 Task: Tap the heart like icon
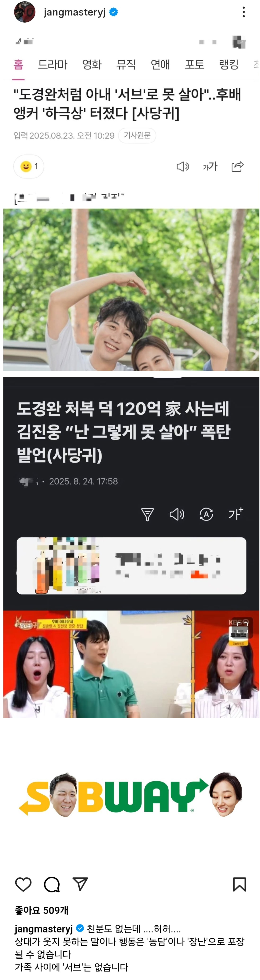point(23,885)
